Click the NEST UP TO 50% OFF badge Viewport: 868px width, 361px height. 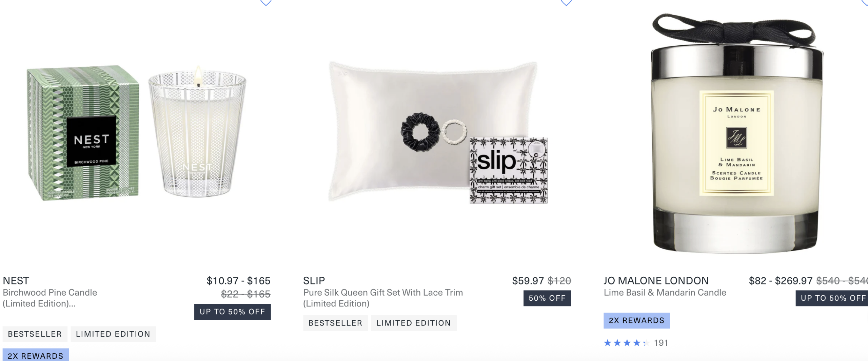pyautogui.click(x=233, y=312)
